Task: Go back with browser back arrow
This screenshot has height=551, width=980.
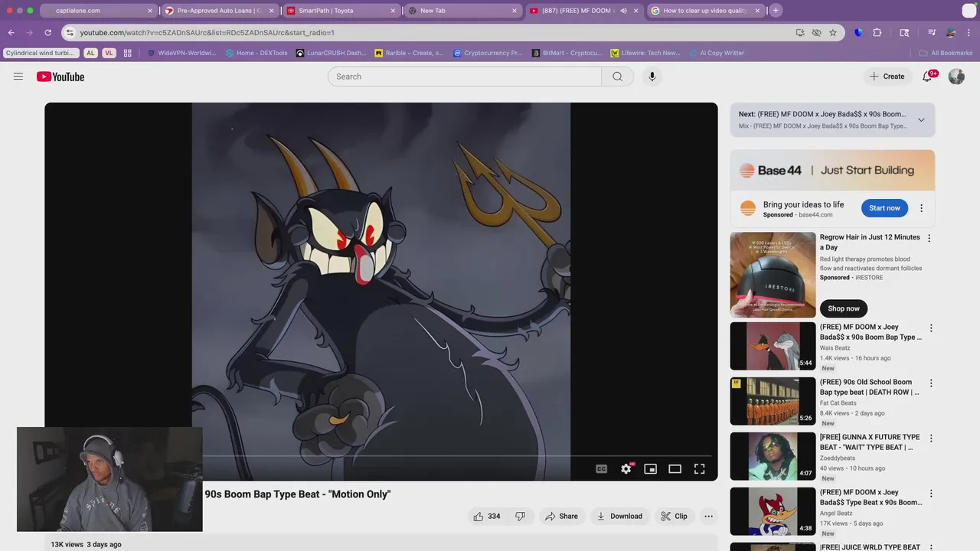Action: pyautogui.click(x=11, y=33)
